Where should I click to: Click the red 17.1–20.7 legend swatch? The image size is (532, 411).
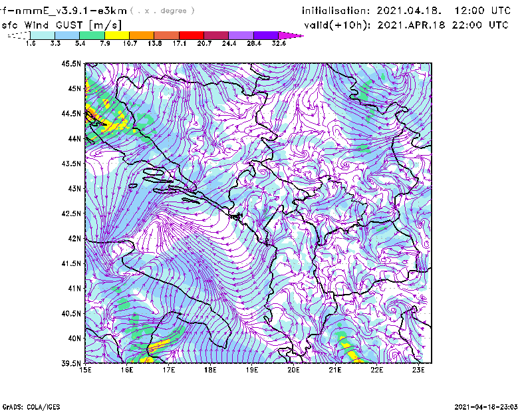coord(192,35)
